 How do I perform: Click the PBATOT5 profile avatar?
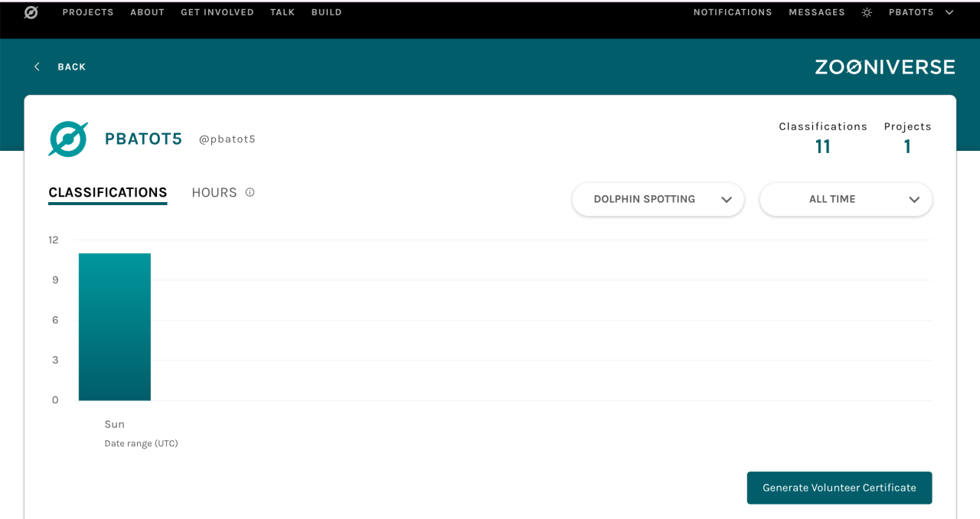68,139
